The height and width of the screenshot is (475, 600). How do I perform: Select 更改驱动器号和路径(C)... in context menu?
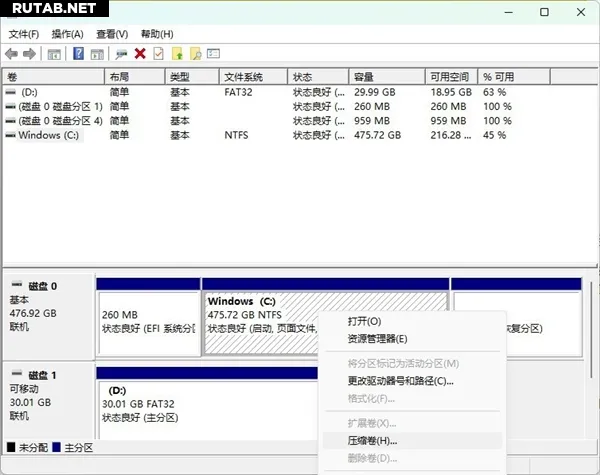pos(400,381)
